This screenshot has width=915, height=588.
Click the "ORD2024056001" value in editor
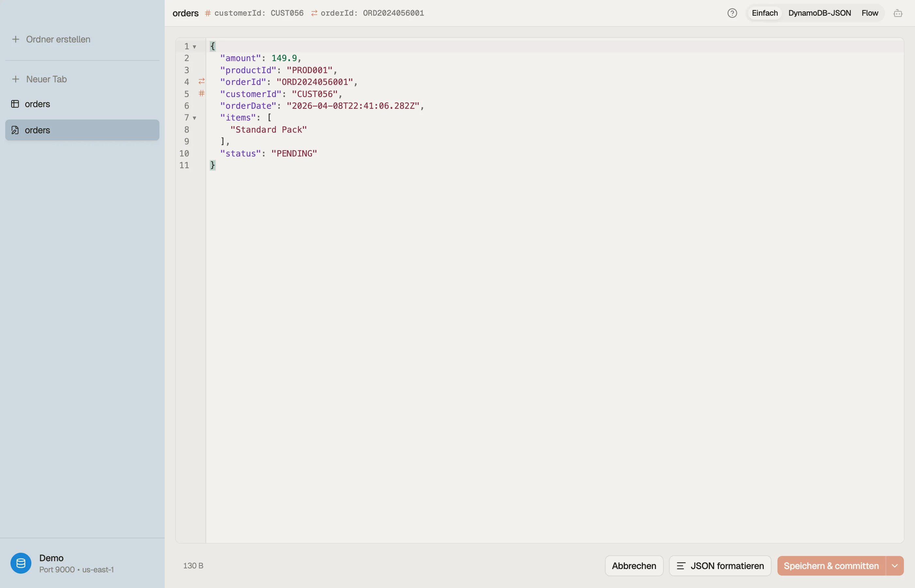coord(315,82)
